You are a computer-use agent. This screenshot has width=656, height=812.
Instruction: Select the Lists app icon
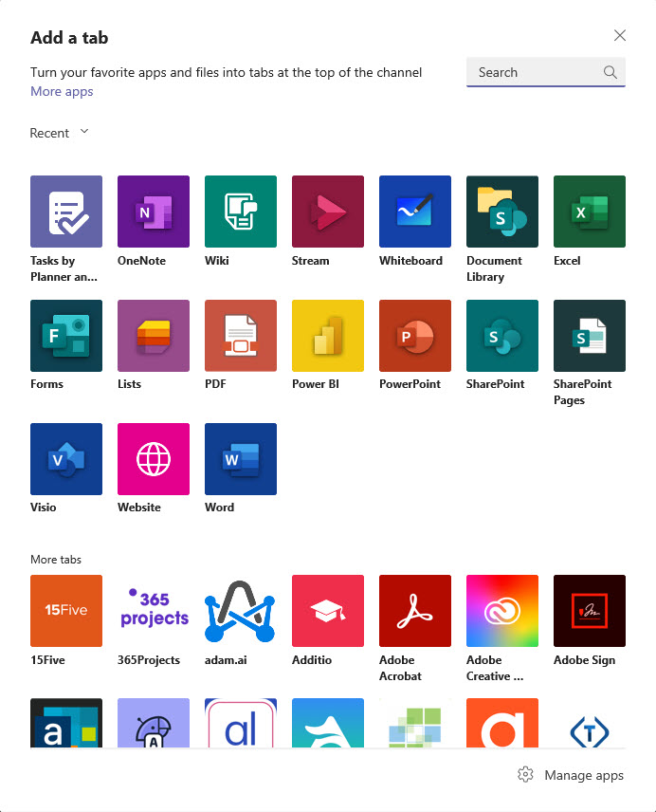pyautogui.click(x=154, y=336)
